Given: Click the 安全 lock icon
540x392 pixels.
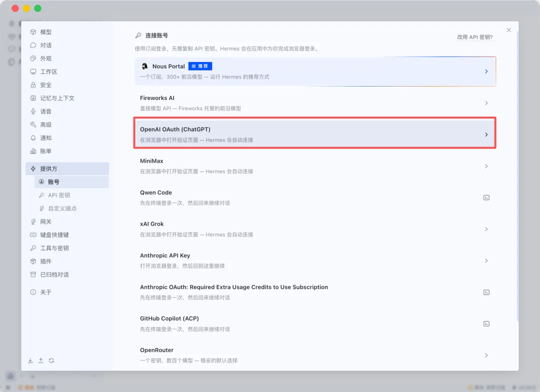Looking at the screenshot, I should point(33,85).
